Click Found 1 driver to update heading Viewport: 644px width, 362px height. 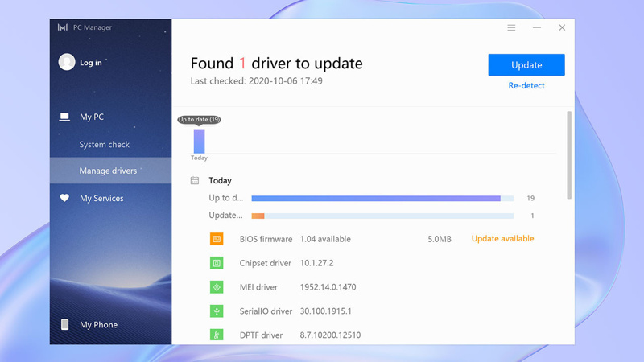[276, 64]
